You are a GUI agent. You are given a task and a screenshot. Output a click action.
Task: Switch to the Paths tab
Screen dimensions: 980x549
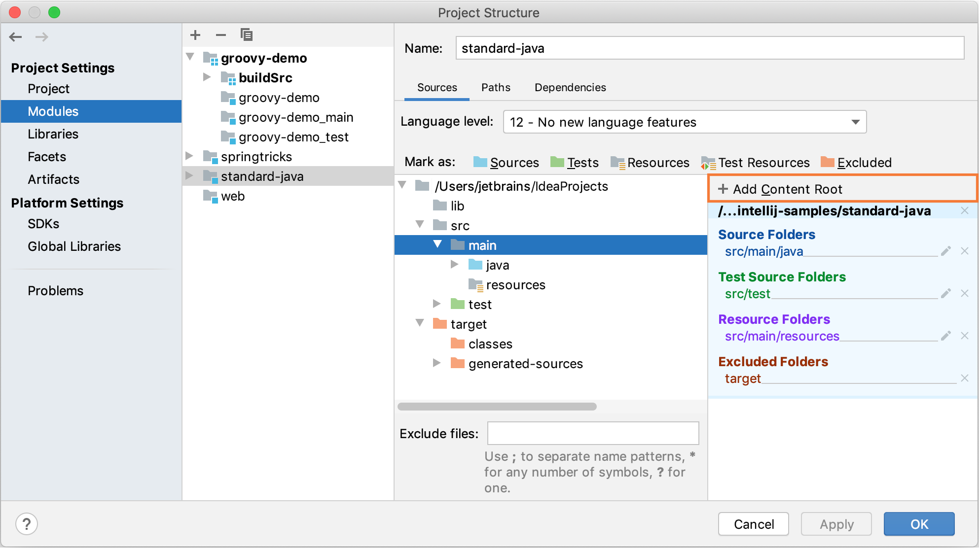(495, 87)
